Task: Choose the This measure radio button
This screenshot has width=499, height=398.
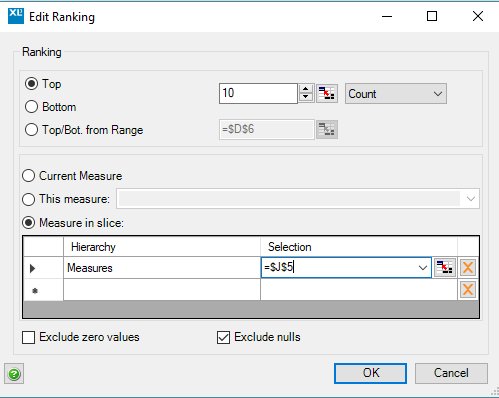Action: click(x=28, y=199)
